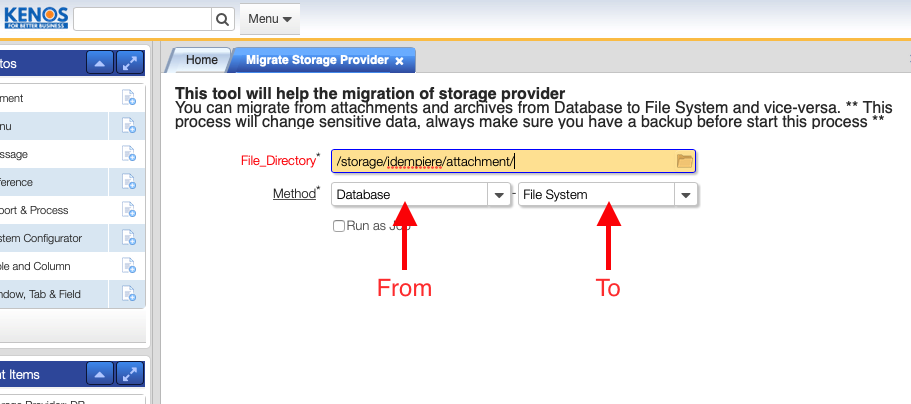The width and height of the screenshot is (911, 404).
Task: Close the Migrate Storage Provider tab
Action: pos(399,61)
